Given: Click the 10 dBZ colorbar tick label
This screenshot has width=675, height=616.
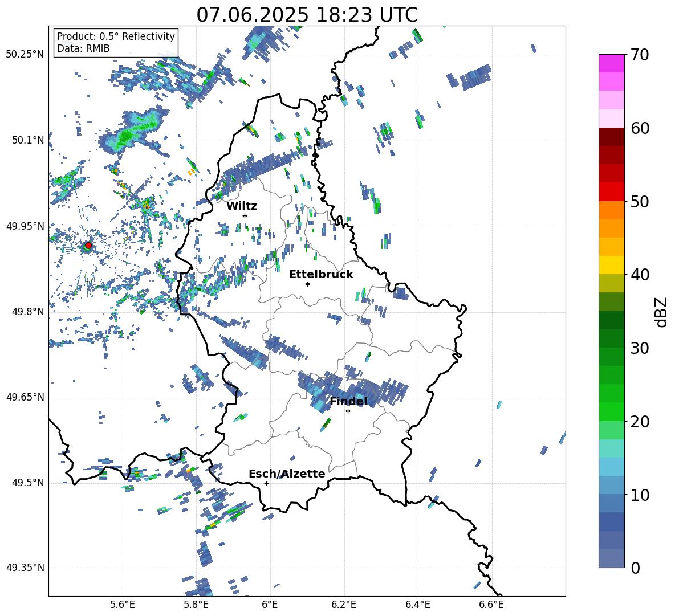Looking at the screenshot, I should pyautogui.click(x=640, y=495).
